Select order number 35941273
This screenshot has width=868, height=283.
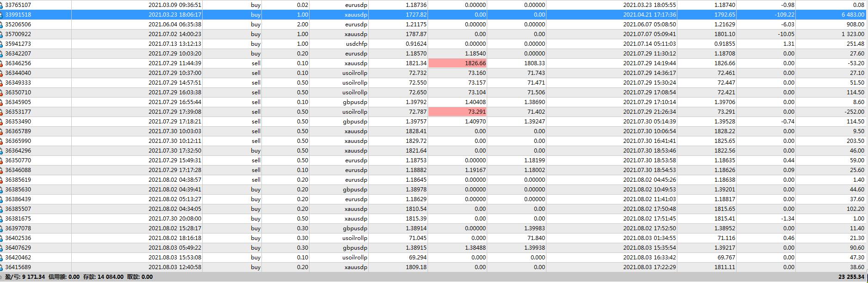pyautogui.click(x=18, y=44)
